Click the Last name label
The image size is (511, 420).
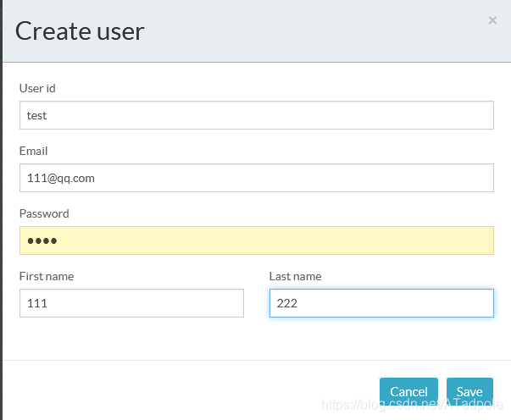click(295, 276)
